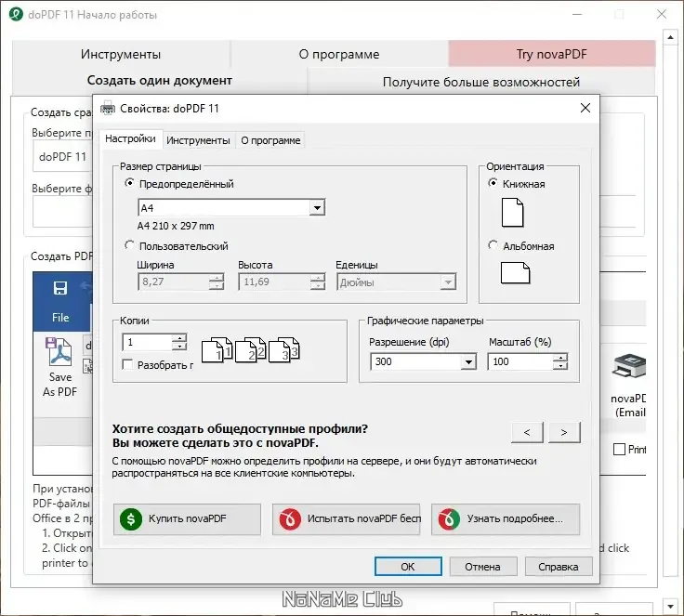Click the novaPDF icon on Learn more button
Viewport: 684px width, 616px height.
point(449,519)
